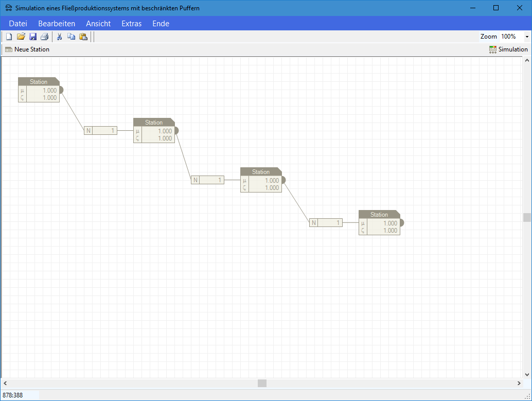
Task: Add a station with Neue Station
Action: point(27,49)
